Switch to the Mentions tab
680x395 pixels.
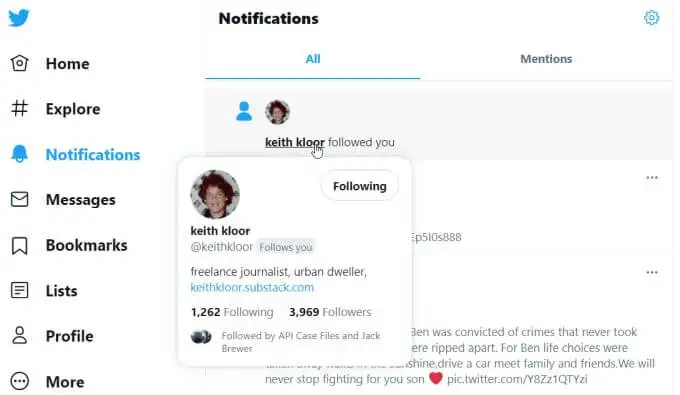(546, 59)
